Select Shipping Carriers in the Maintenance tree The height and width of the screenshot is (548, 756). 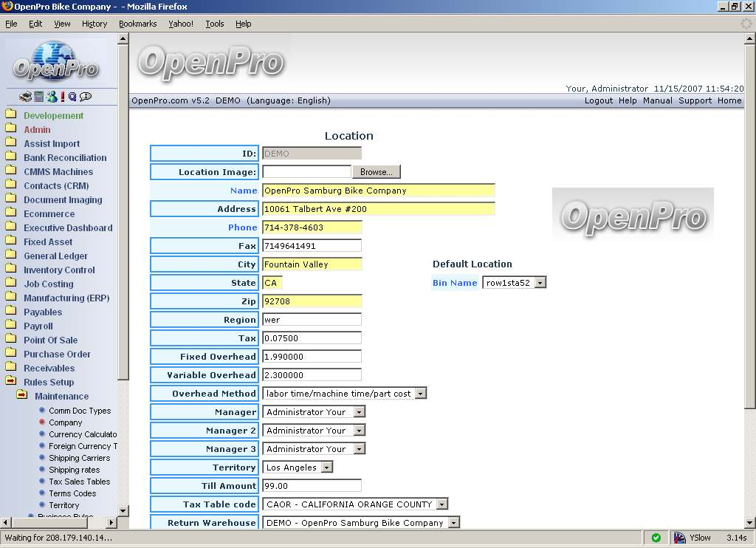point(79,458)
